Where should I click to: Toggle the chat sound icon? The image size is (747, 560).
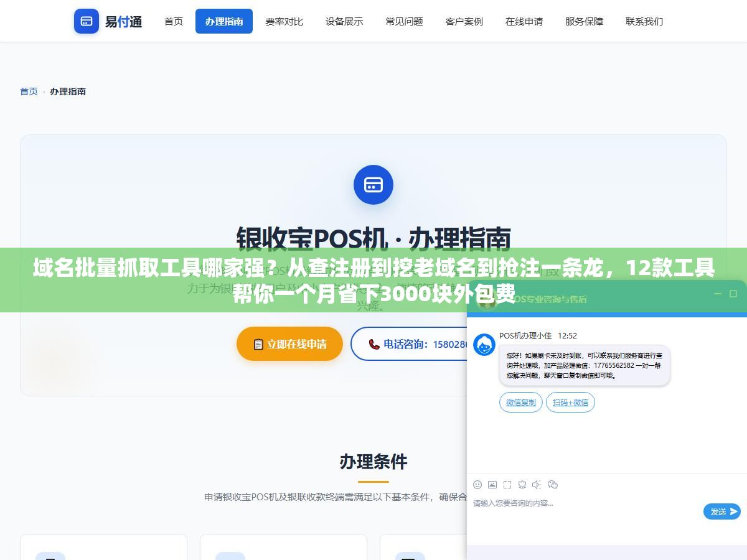[x=537, y=485]
